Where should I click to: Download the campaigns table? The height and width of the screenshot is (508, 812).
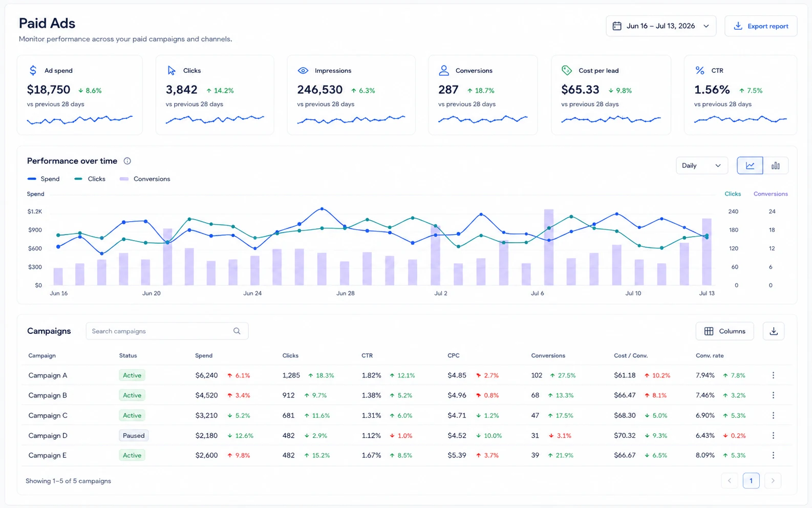pos(774,331)
